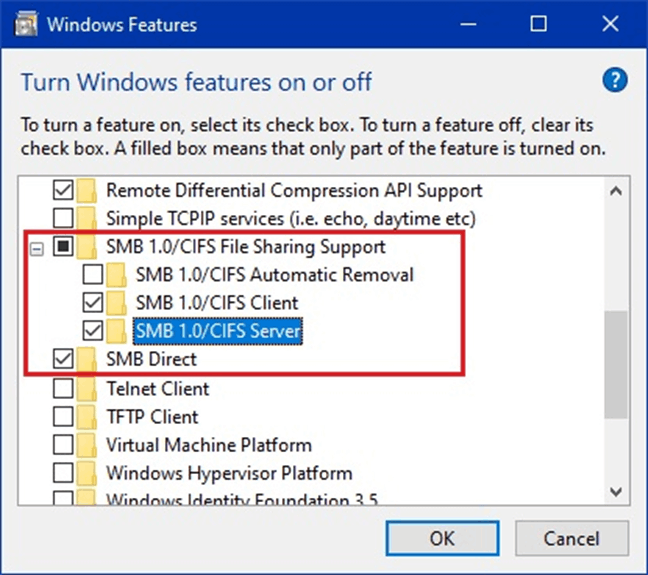This screenshot has height=575, width=648.
Task: Select Simple TCPIP services label
Action: 291,219
